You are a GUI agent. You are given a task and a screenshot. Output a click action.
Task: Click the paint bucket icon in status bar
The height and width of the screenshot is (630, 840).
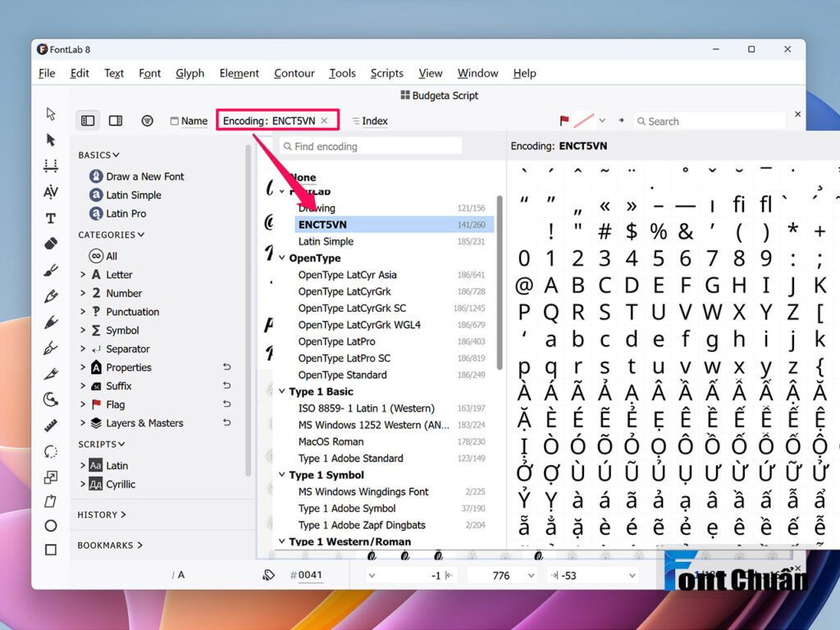click(x=268, y=575)
